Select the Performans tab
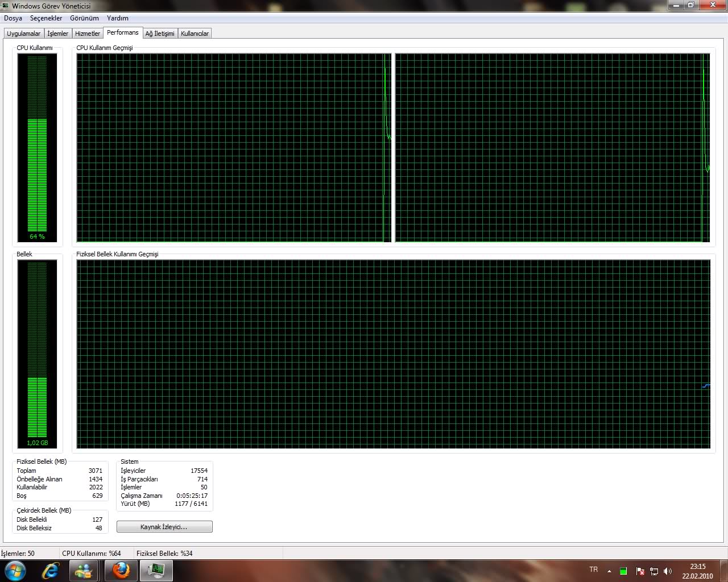This screenshot has height=582, width=728. (x=123, y=32)
